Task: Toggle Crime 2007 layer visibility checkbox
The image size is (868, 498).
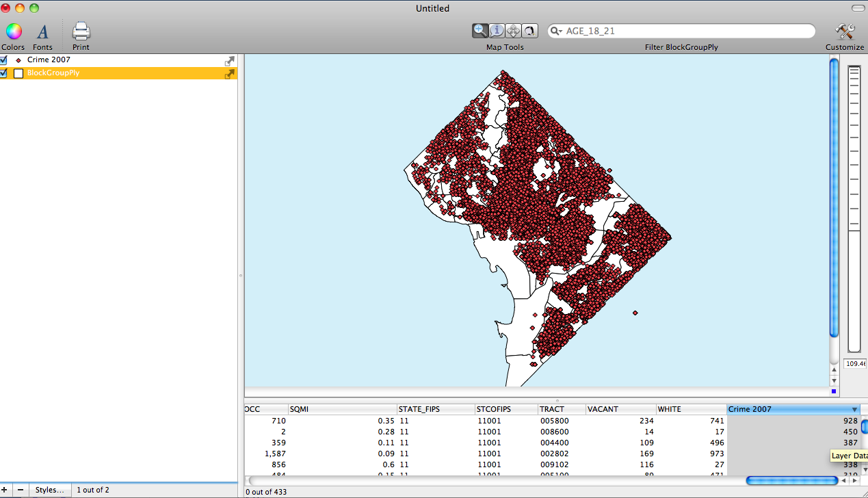Action: [x=3, y=60]
